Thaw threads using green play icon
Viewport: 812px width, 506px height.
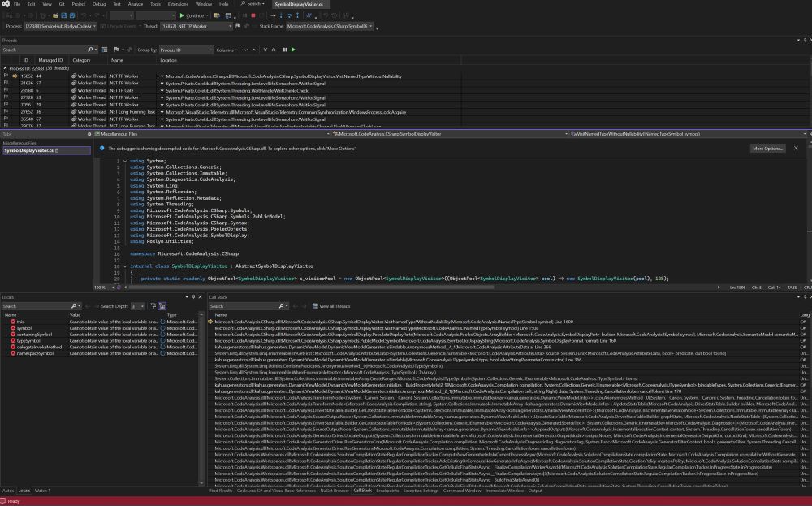293,50
